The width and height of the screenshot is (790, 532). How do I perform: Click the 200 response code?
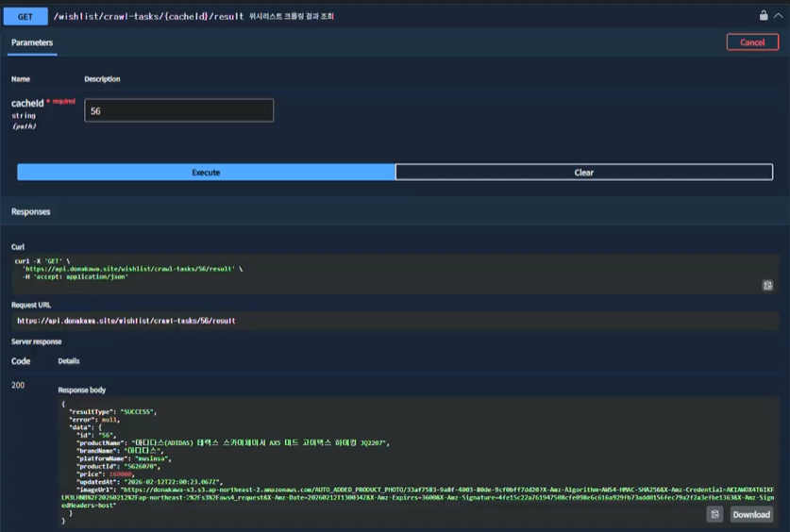pos(18,385)
